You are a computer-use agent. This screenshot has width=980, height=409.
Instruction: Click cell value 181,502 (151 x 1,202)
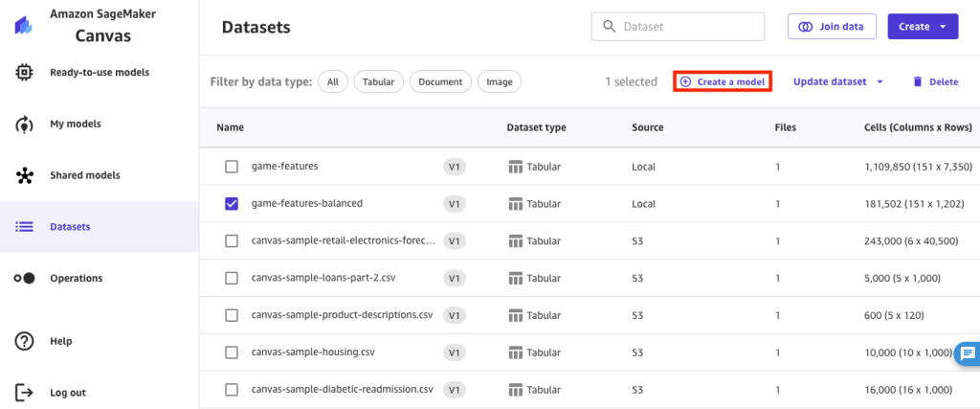tap(914, 204)
